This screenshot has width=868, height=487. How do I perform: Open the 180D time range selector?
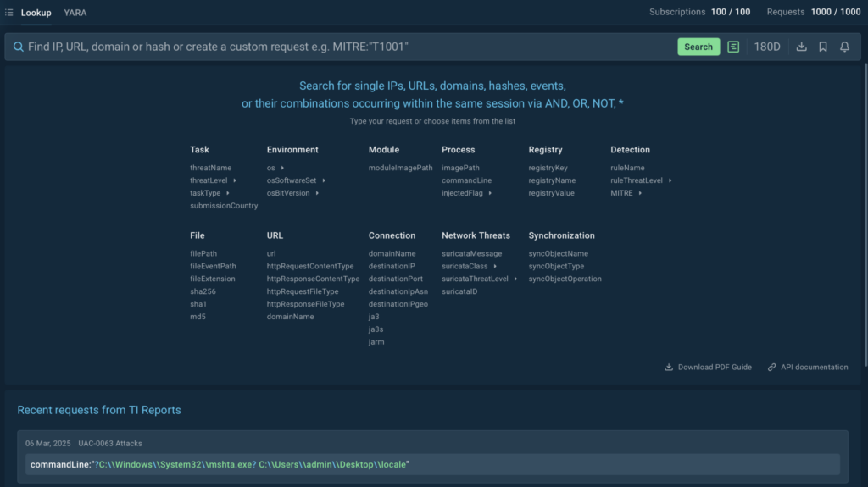767,47
